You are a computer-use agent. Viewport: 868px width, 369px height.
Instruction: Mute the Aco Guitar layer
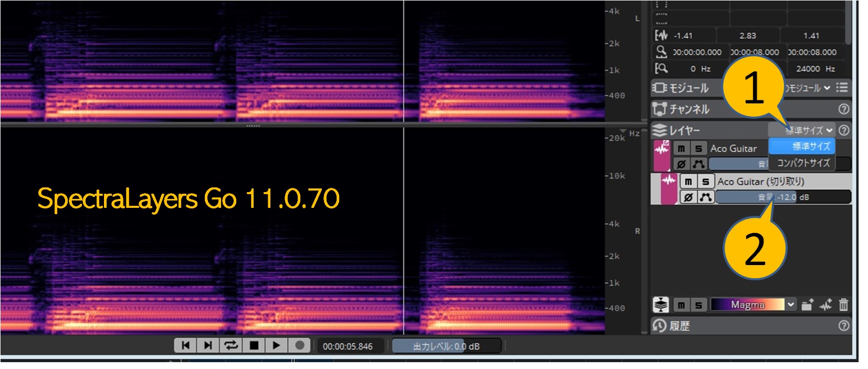[681, 149]
